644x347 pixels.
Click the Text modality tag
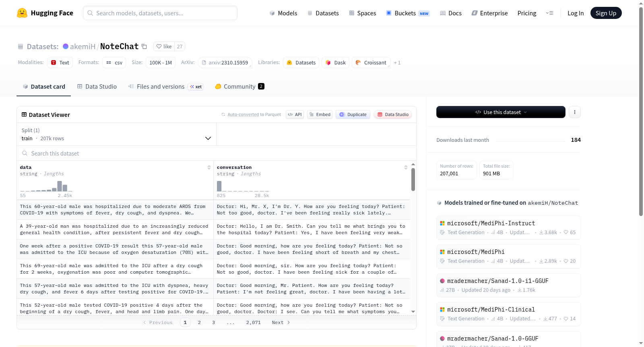tap(60, 62)
